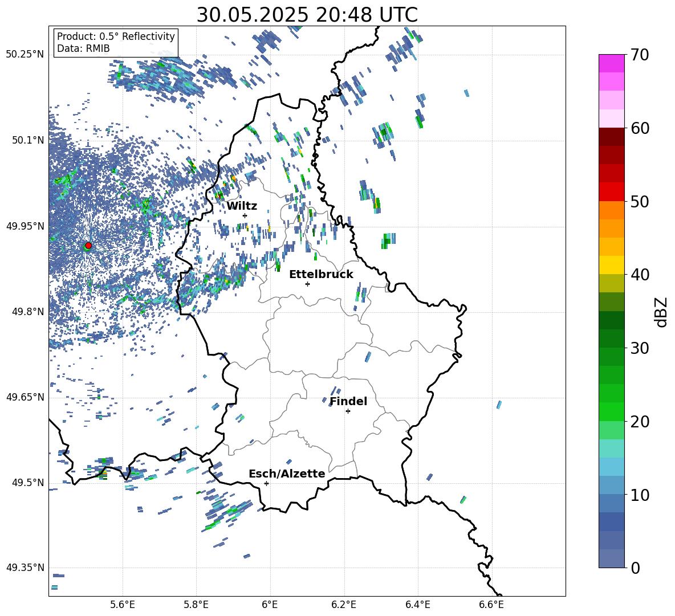Viewport: 675px width, 616px height.
Task: Click the red radar site marker
Action: point(88,246)
